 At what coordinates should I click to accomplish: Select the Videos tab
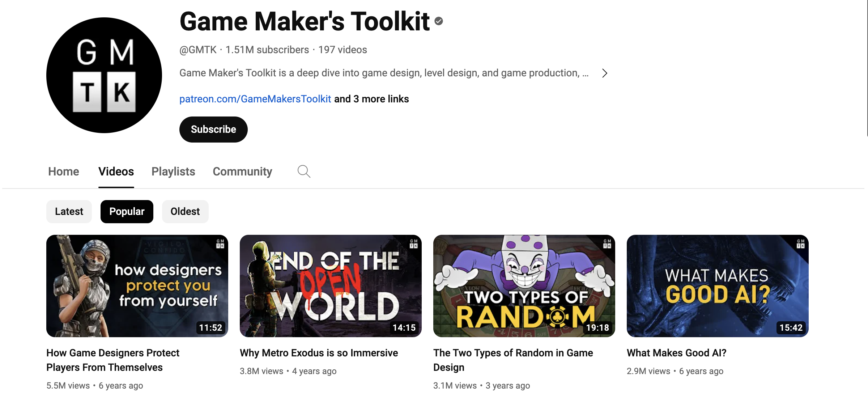point(116,171)
